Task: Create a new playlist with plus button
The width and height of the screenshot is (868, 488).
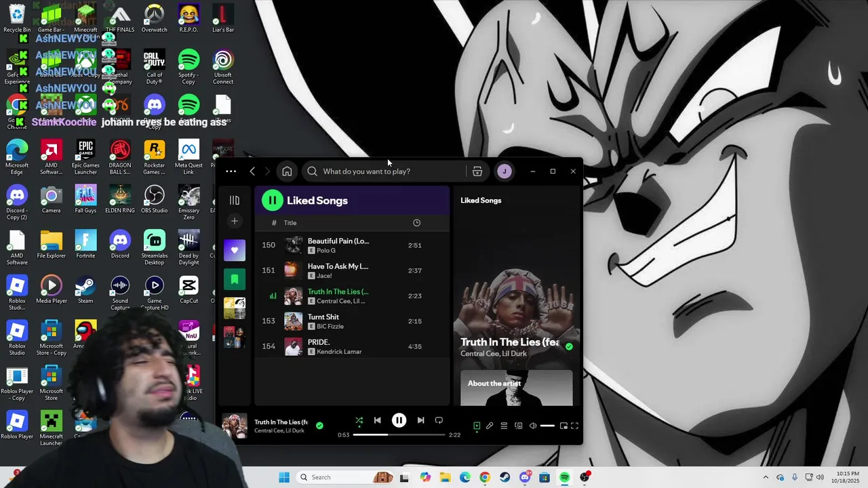Action: pyautogui.click(x=235, y=221)
